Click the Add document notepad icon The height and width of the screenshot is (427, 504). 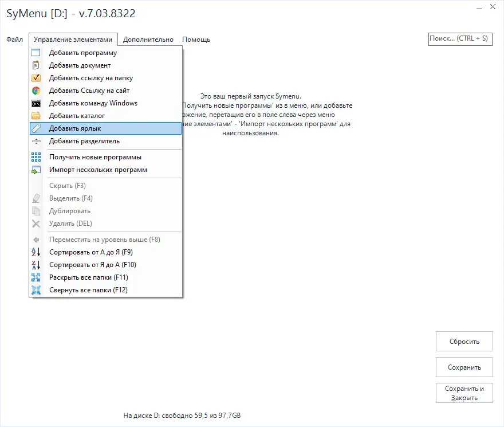(x=36, y=65)
